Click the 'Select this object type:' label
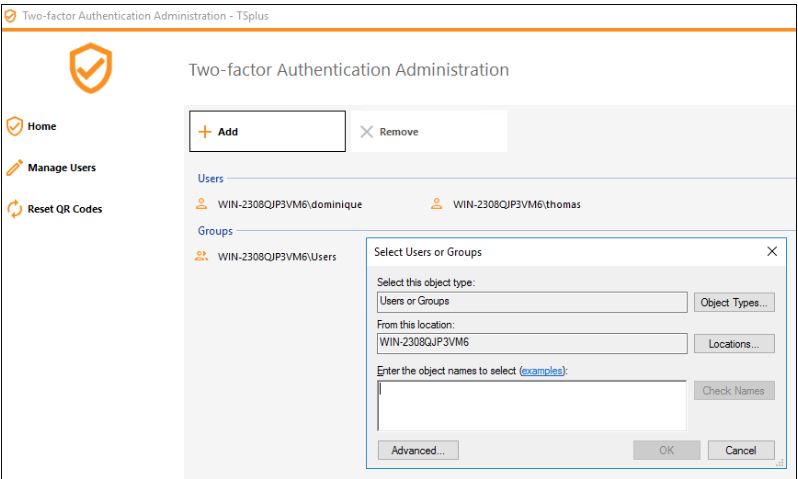This screenshot has height=479, width=798. (x=425, y=282)
